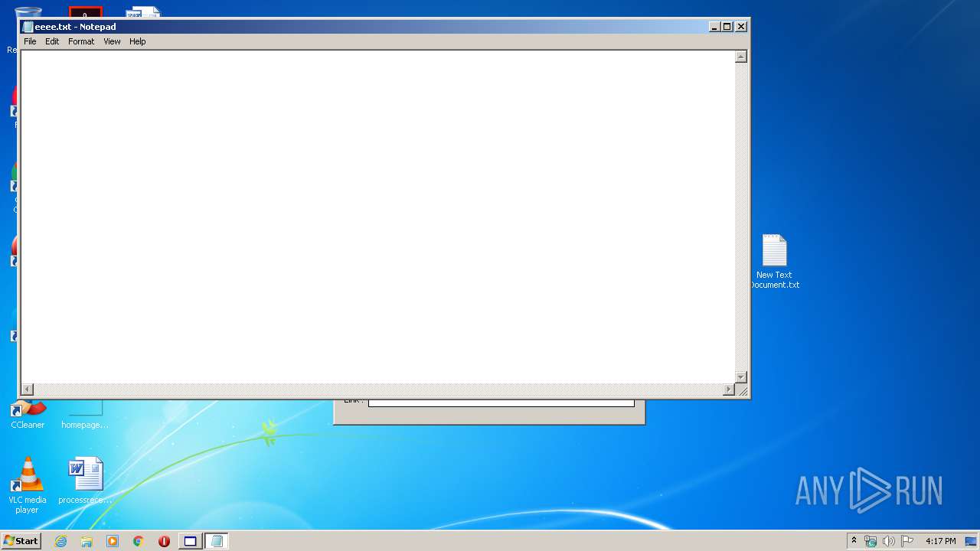980x551 pixels.
Task: Show hidden system tray icons
Action: coord(854,541)
